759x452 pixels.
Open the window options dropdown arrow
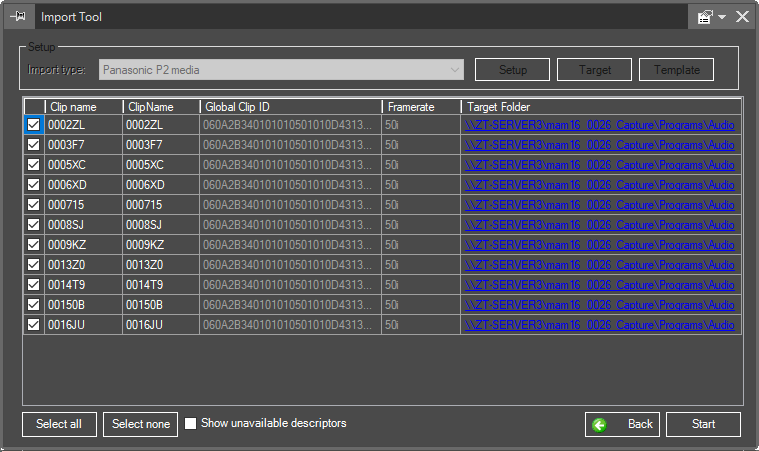click(721, 17)
